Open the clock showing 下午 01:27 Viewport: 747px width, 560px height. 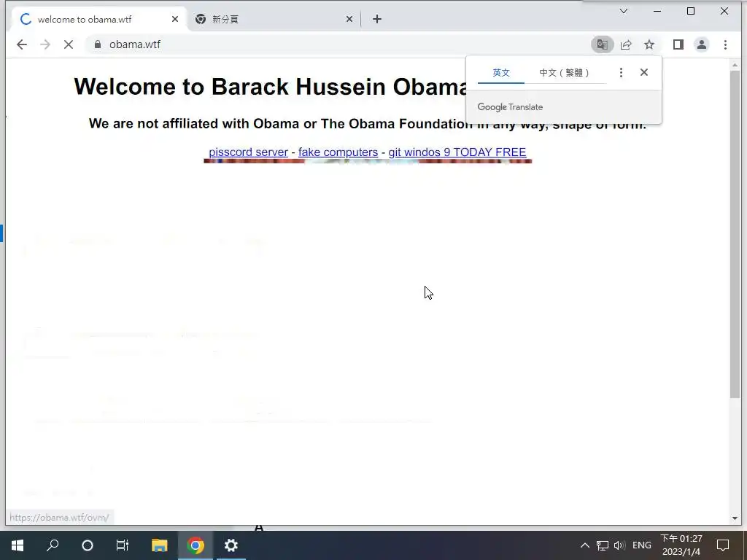coord(681,545)
